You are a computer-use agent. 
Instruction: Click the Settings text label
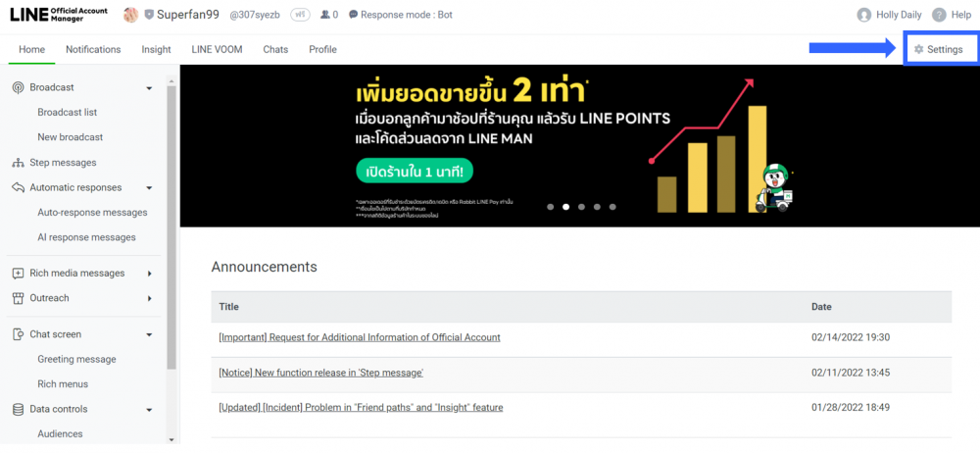pos(945,49)
